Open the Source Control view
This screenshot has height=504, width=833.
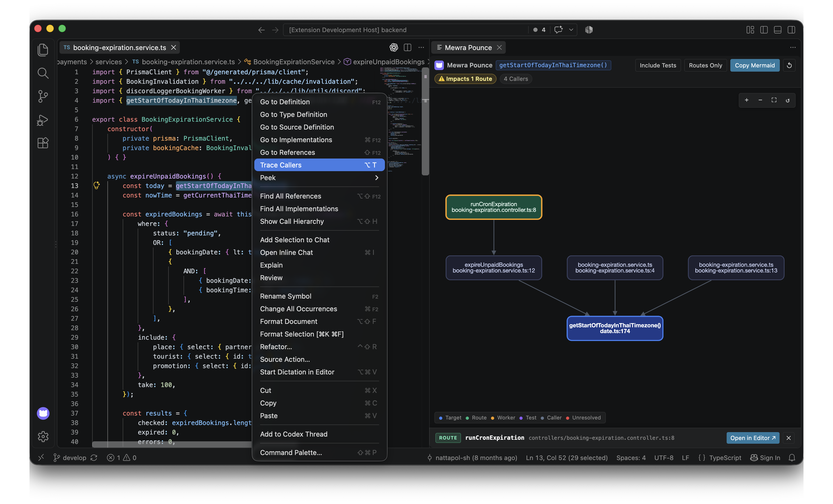(x=43, y=96)
